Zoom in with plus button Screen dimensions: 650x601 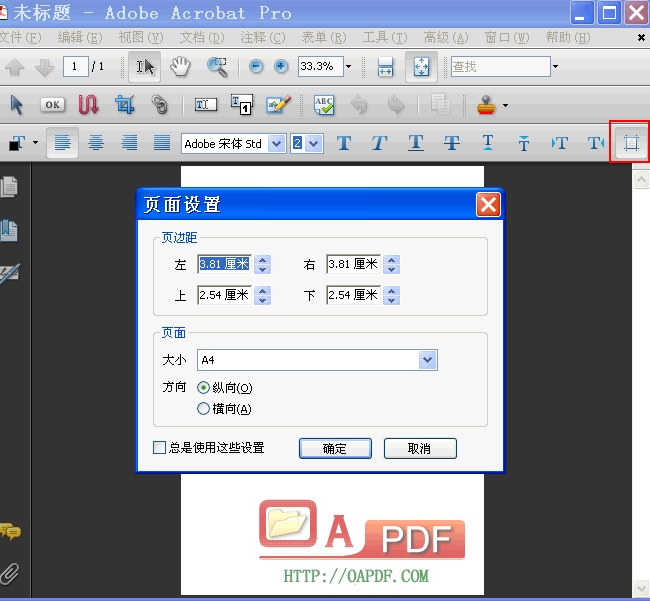tap(281, 66)
